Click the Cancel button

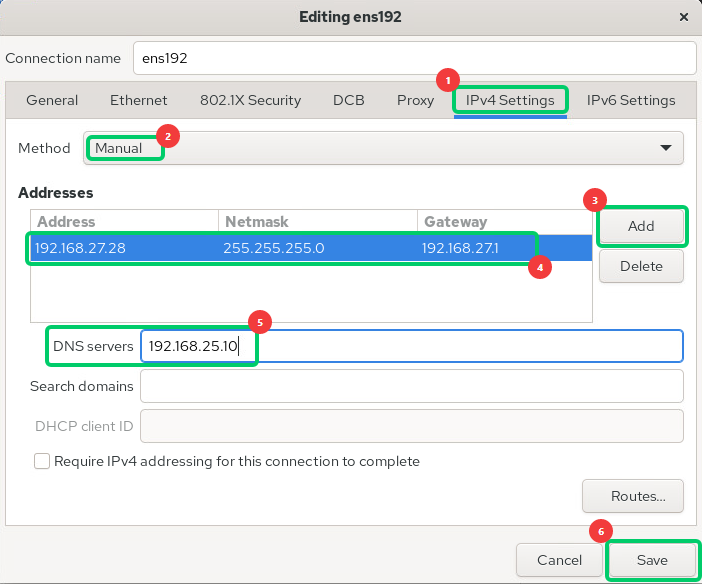[559, 560]
